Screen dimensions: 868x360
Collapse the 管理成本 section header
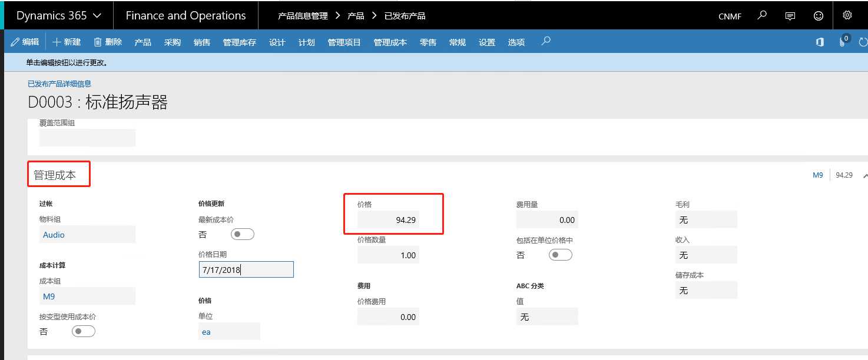pos(55,175)
